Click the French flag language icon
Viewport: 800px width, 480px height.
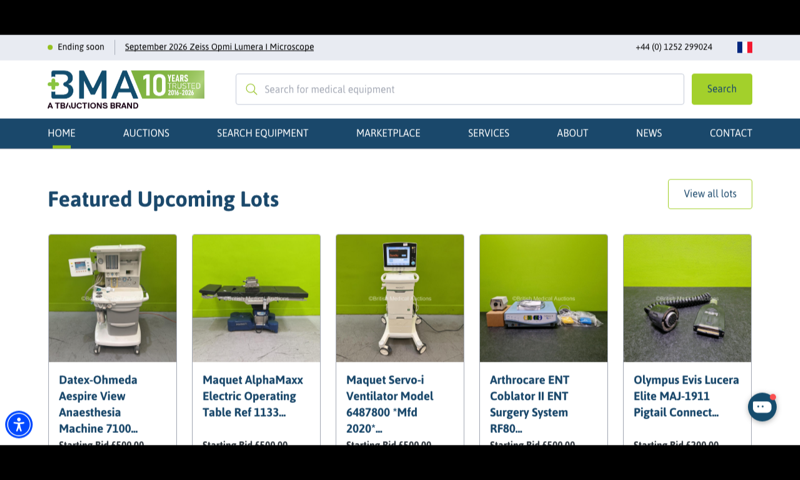(x=744, y=47)
